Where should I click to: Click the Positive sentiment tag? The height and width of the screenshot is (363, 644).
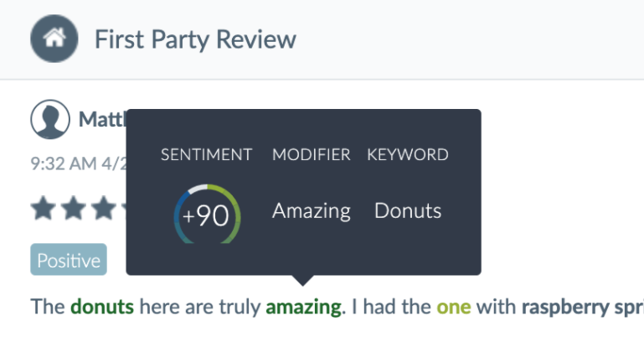point(69,259)
